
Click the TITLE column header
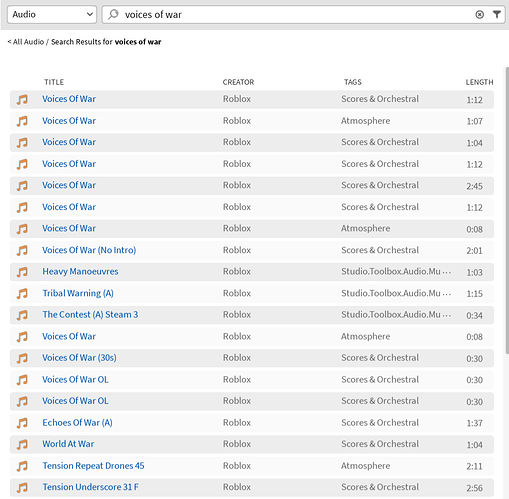pos(54,82)
